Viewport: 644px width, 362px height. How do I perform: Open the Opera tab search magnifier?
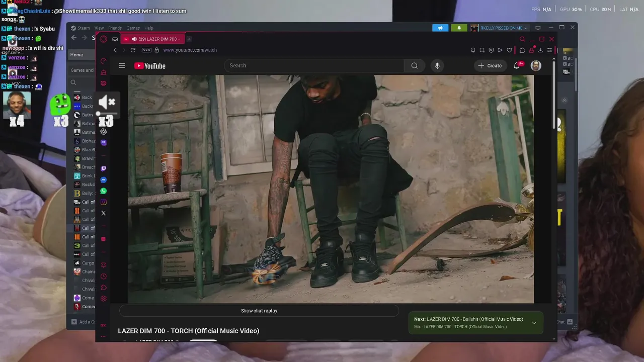[x=522, y=39]
